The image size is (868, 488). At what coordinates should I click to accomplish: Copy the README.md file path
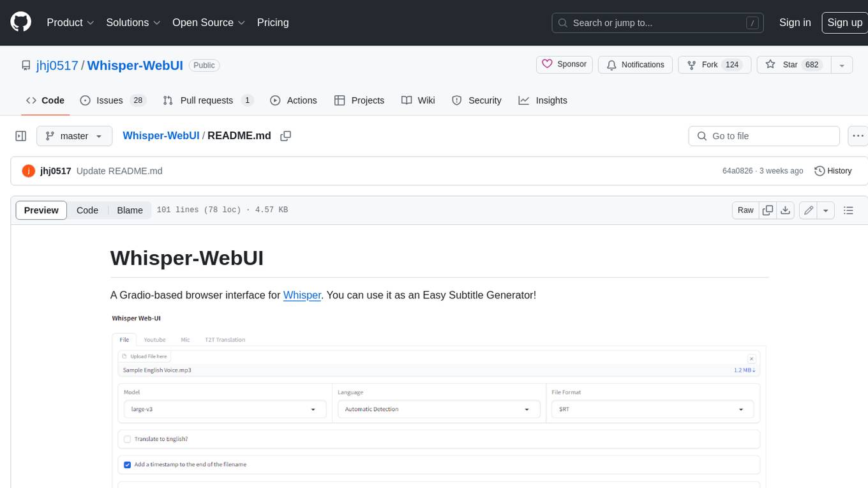[x=286, y=136]
